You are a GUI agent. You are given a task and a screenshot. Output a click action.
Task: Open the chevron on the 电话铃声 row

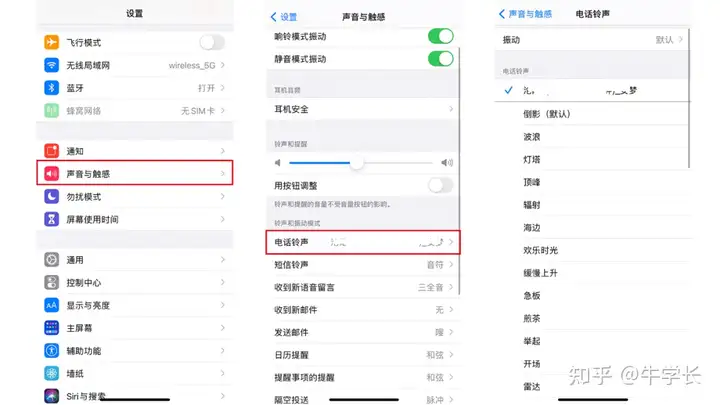pyautogui.click(x=451, y=242)
